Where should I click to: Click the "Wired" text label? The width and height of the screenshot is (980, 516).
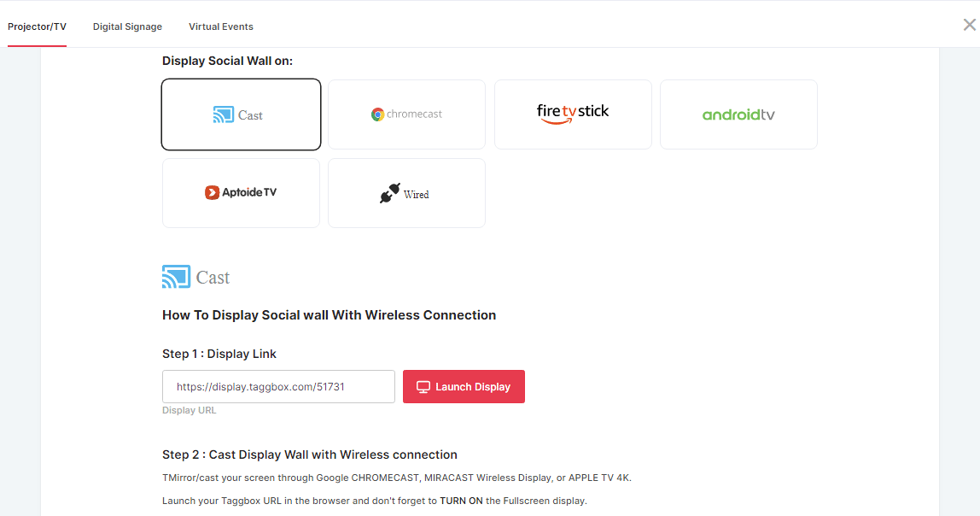tap(417, 195)
